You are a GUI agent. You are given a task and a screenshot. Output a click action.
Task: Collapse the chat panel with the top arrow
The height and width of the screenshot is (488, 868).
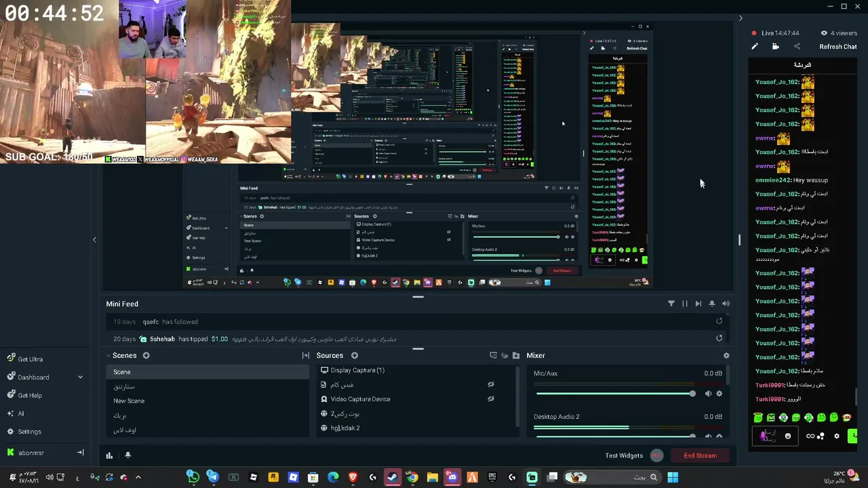tap(740, 18)
